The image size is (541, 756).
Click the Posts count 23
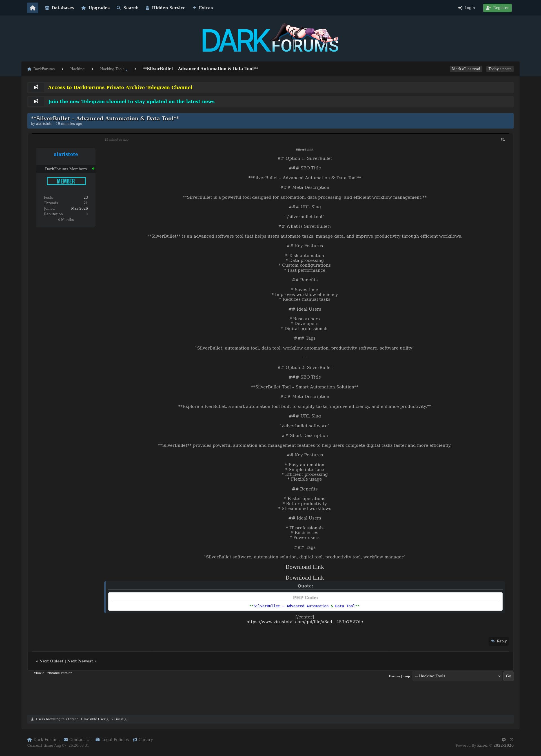86,198
